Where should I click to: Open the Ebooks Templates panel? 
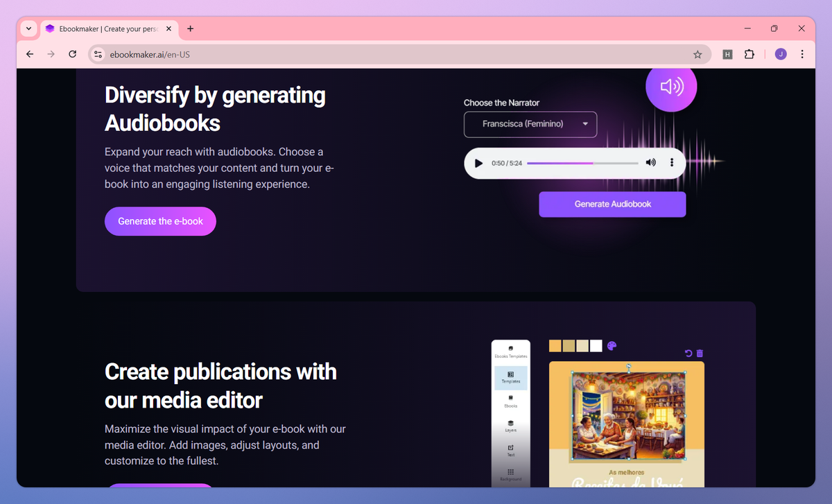pyautogui.click(x=511, y=353)
